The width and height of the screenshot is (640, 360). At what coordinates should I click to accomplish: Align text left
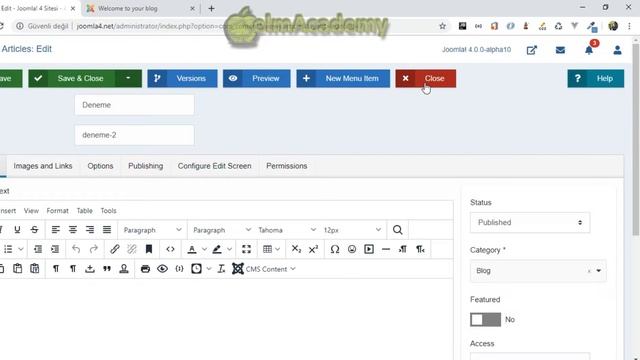(x=56, y=230)
